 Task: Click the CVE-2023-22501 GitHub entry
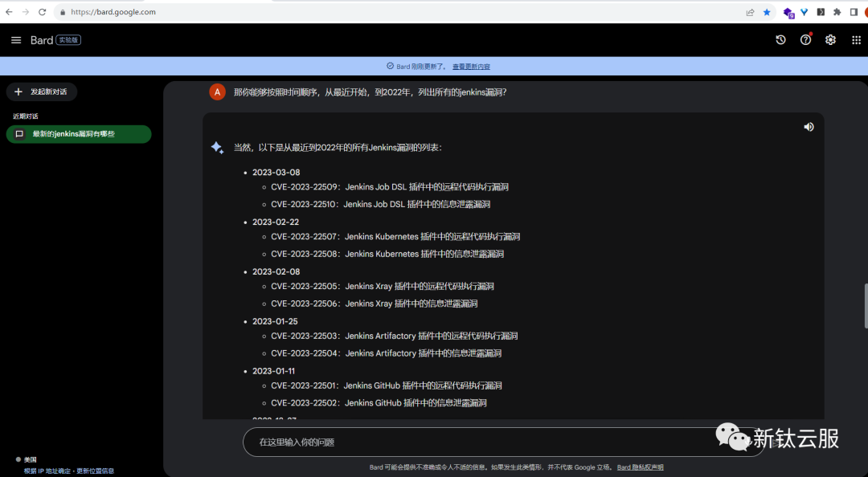coord(387,385)
